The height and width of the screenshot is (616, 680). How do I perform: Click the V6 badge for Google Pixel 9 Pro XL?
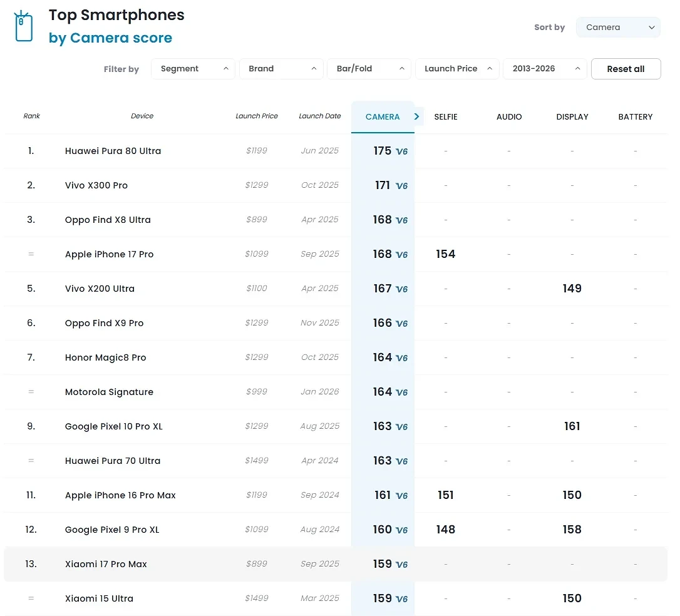(401, 530)
